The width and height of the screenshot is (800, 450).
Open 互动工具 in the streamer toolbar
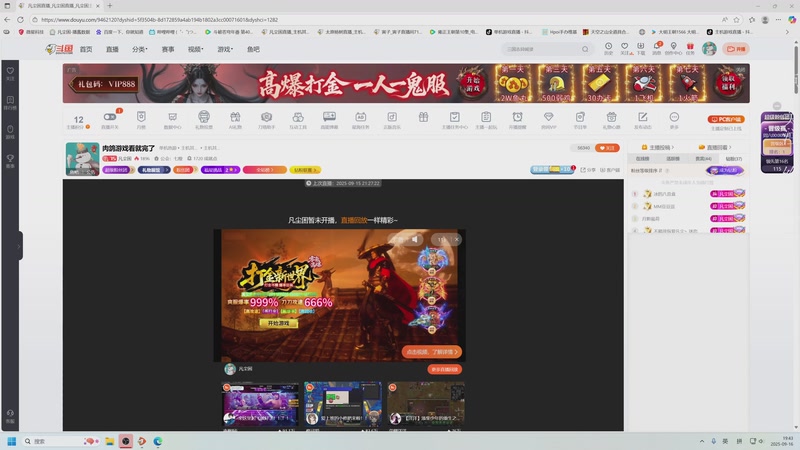(298, 120)
